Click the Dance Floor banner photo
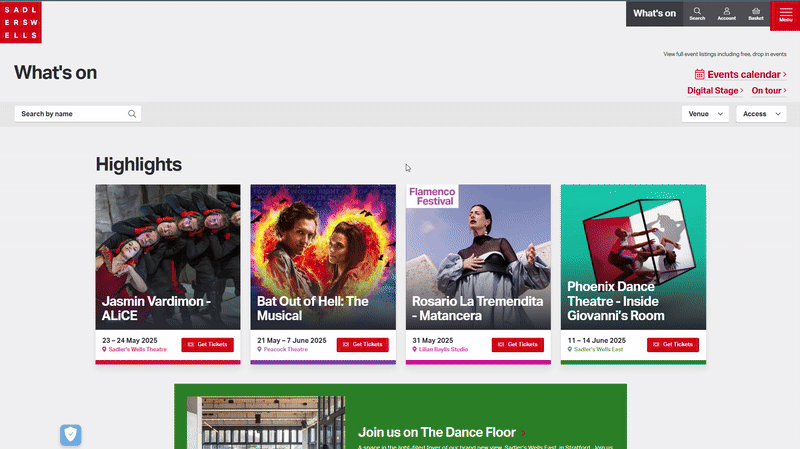Image resolution: width=800 pixels, height=449 pixels. tap(266, 422)
